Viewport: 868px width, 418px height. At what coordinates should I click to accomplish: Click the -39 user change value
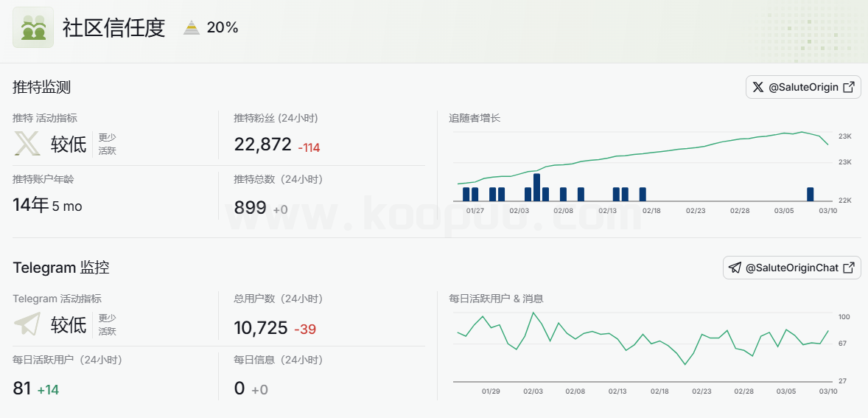[x=305, y=330]
